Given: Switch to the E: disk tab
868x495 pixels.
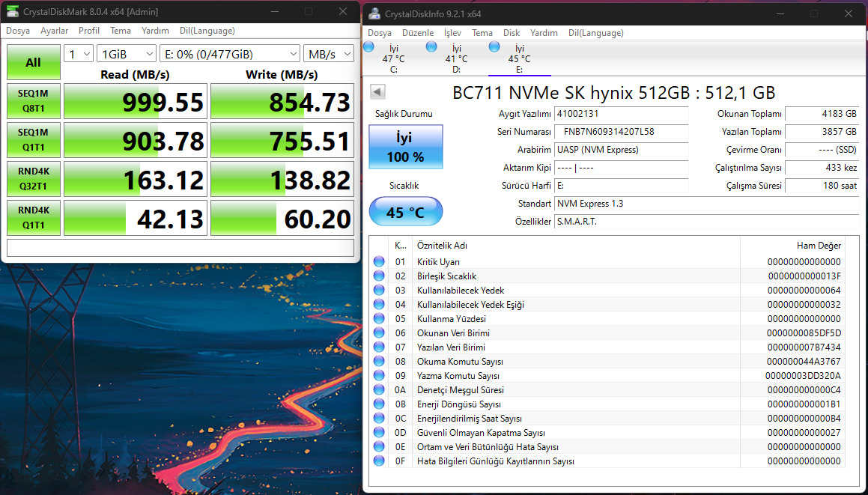Looking at the screenshot, I should pyautogui.click(x=519, y=60).
